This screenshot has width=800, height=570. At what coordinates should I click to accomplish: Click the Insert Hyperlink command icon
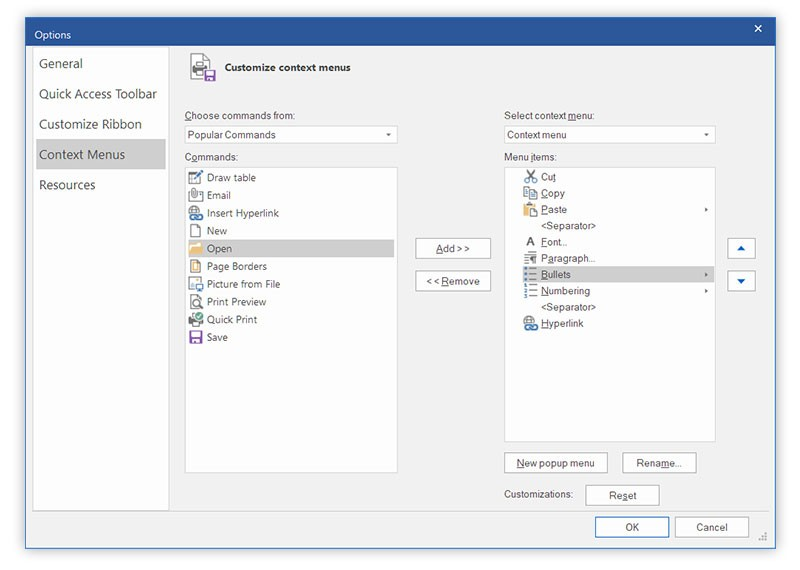pos(196,213)
